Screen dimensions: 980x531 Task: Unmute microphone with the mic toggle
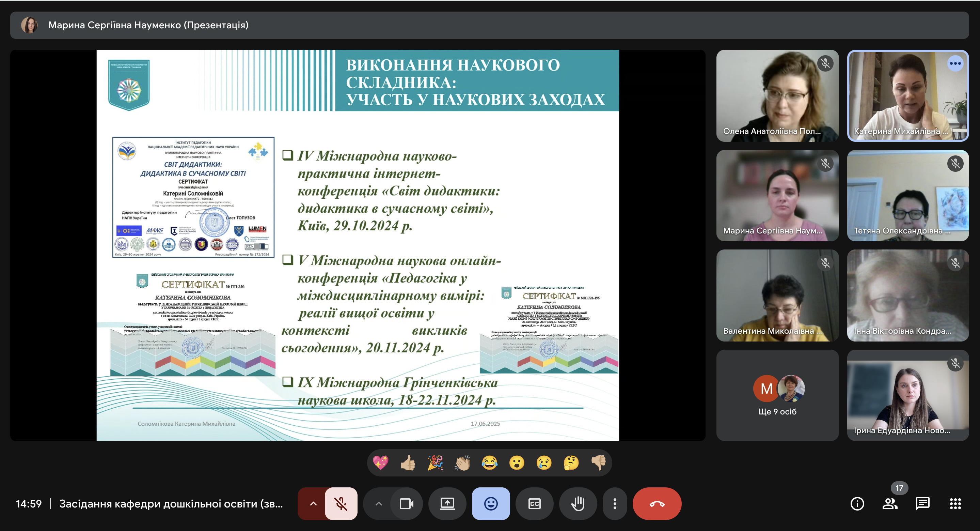click(341, 504)
